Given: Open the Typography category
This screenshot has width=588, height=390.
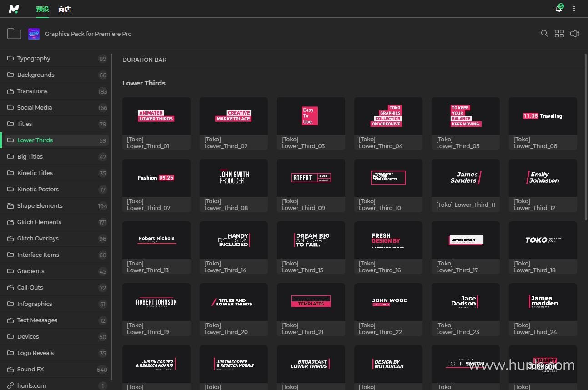Looking at the screenshot, I should 55,58.
